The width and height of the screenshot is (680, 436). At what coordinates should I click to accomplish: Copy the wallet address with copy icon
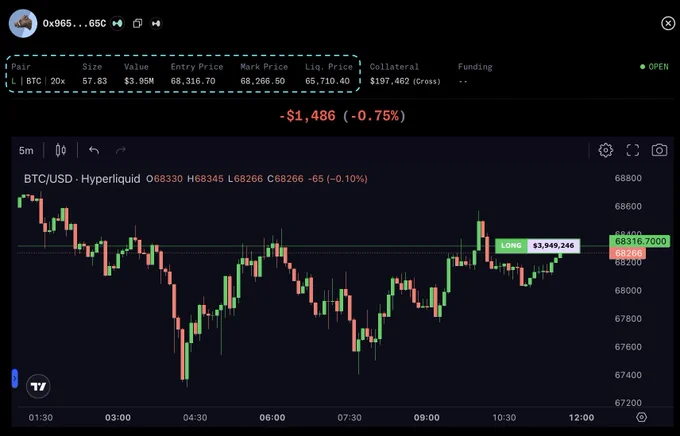137,23
